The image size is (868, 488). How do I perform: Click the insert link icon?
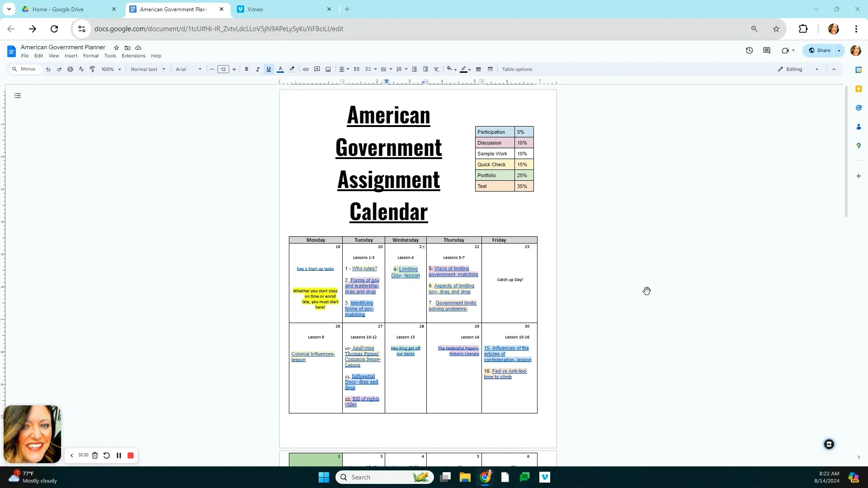click(x=306, y=69)
